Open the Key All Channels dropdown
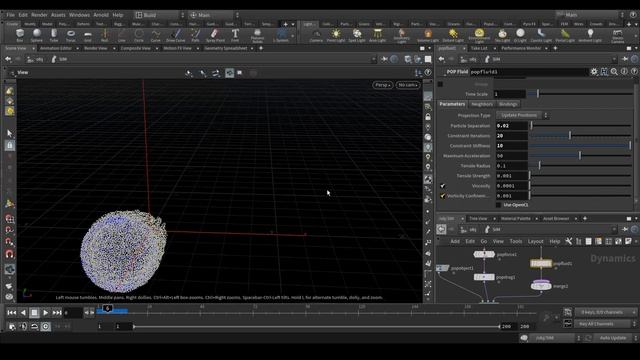The width and height of the screenshot is (640, 360). (x=606, y=324)
